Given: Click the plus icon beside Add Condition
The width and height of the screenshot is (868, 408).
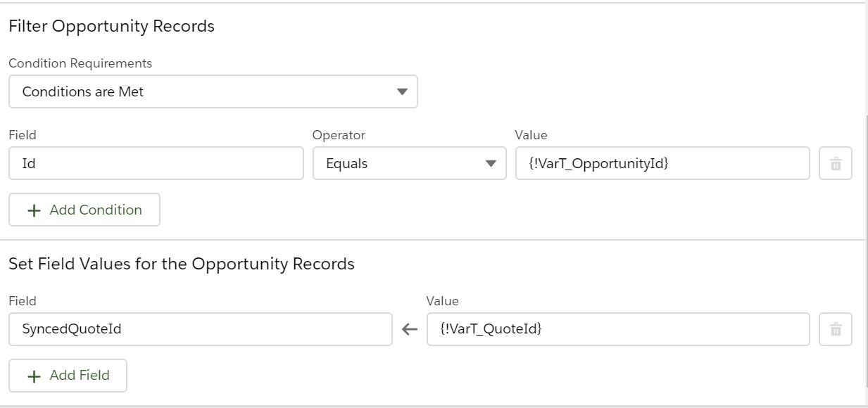Looking at the screenshot, I should click(33, 210).
